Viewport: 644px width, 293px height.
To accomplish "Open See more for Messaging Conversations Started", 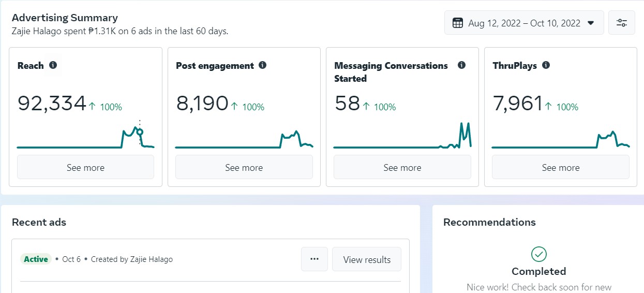I will click(x=402, y=167).
